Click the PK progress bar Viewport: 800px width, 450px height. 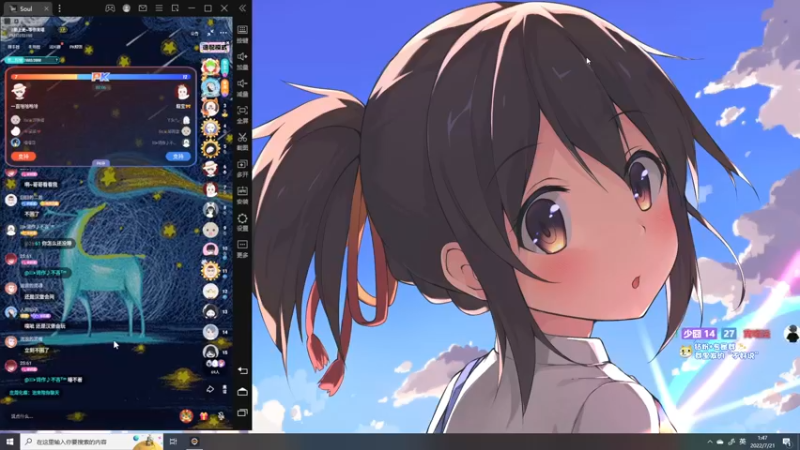(101, 77)
